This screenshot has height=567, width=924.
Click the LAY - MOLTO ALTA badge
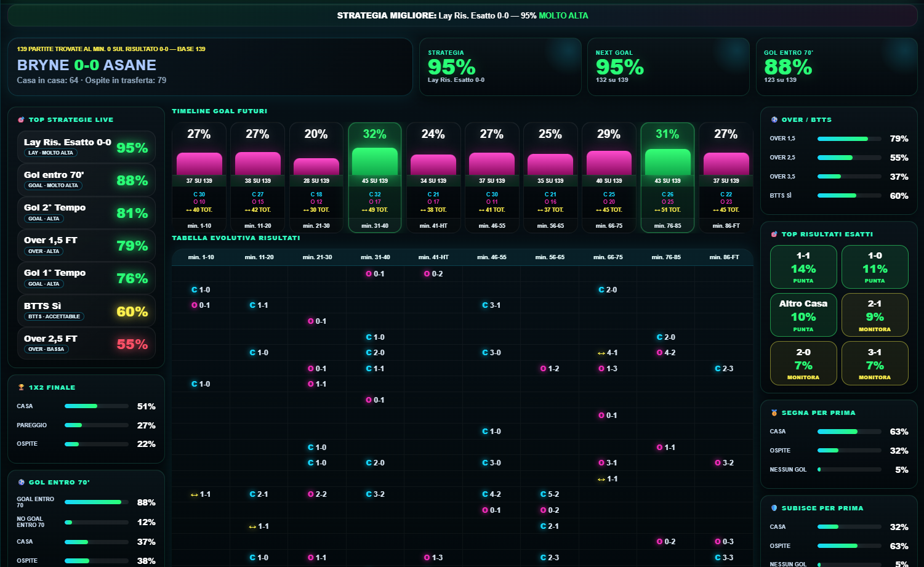click(x=50, y=153)
